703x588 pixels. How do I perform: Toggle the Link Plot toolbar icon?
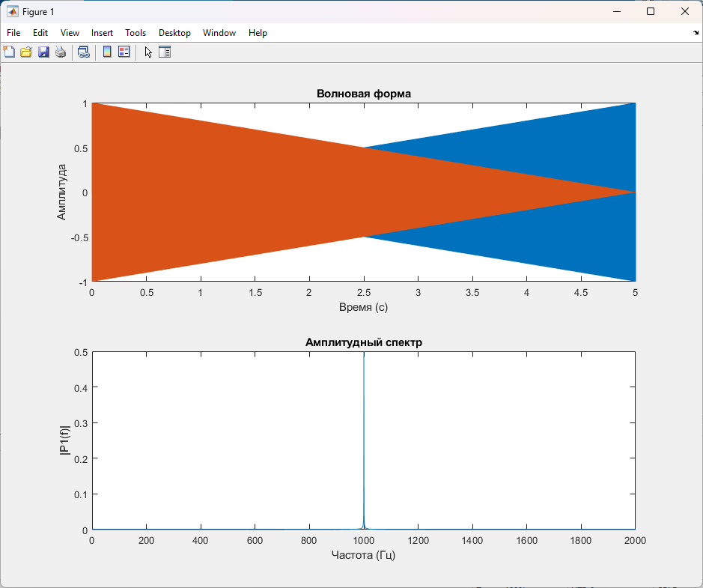coord(84,52)
